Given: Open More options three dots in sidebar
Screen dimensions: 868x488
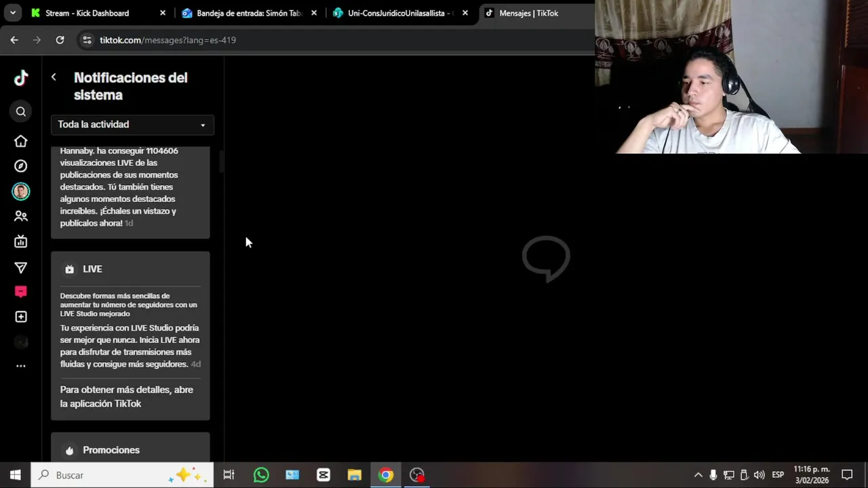Looking at the screenshot, I should click(x=21, y=366).
